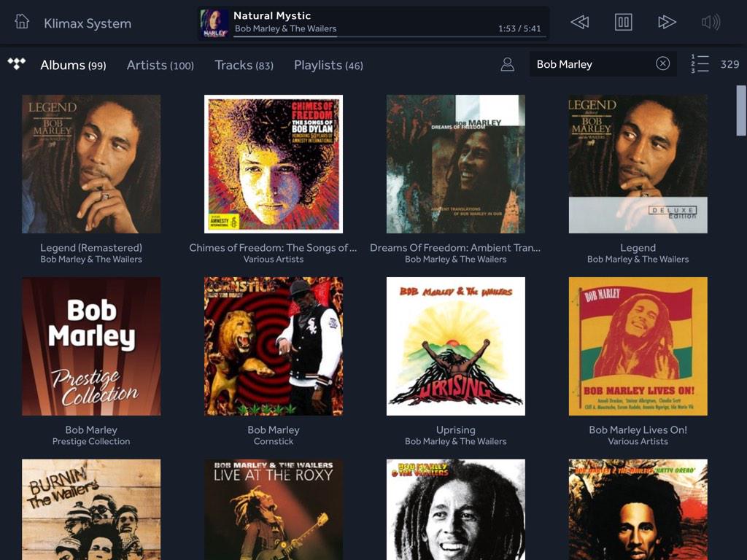Pause the current playback
Image resolution: width=747 pixels, height=560 pixels.
click(x=623, y=22)
